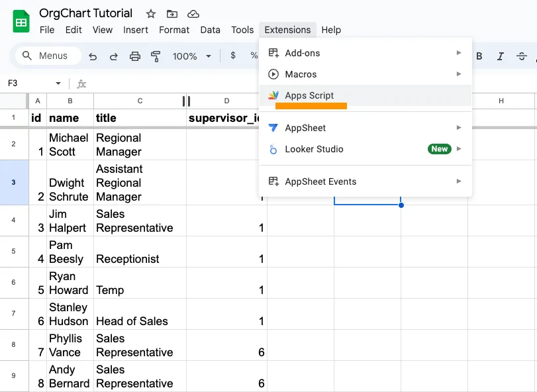Select the row 5 header
The image size is (537, 392).
click(13, 252)
